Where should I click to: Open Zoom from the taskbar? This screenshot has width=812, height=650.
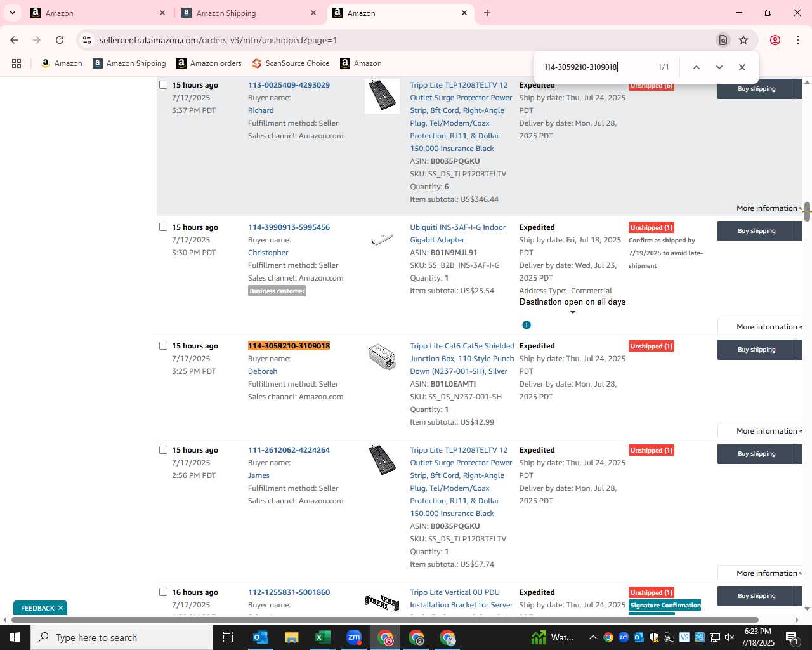tap(354, 637)
